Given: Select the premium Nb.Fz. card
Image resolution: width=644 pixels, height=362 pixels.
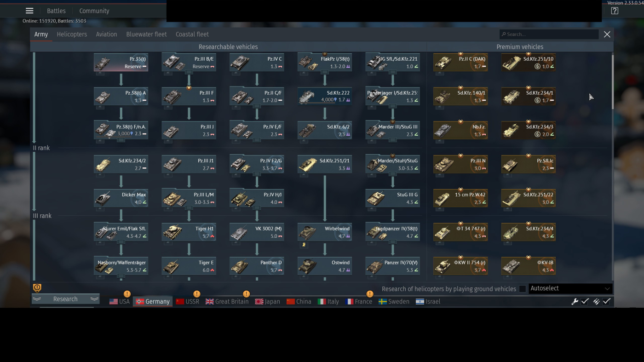Looking at the screenshot, I should [460, 131].
